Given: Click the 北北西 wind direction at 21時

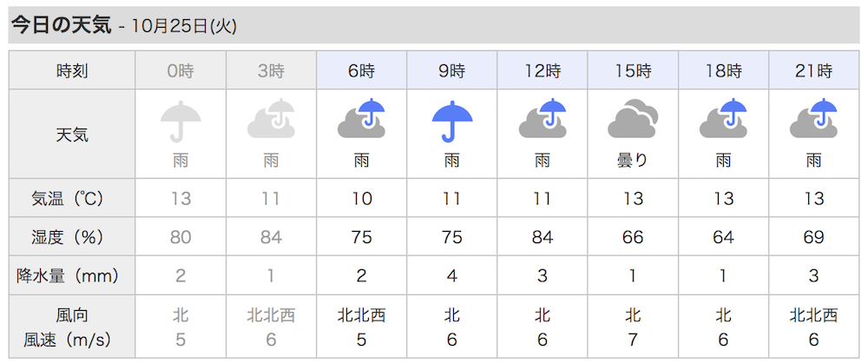Looking at the screenshot, I should click(x=813, y=315).
